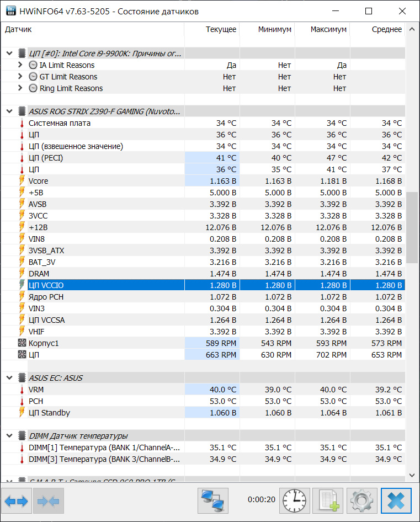Screen dimensions: 420x522
Task: Expand Ring Limit Reasons
Action: tap(20, 88)
